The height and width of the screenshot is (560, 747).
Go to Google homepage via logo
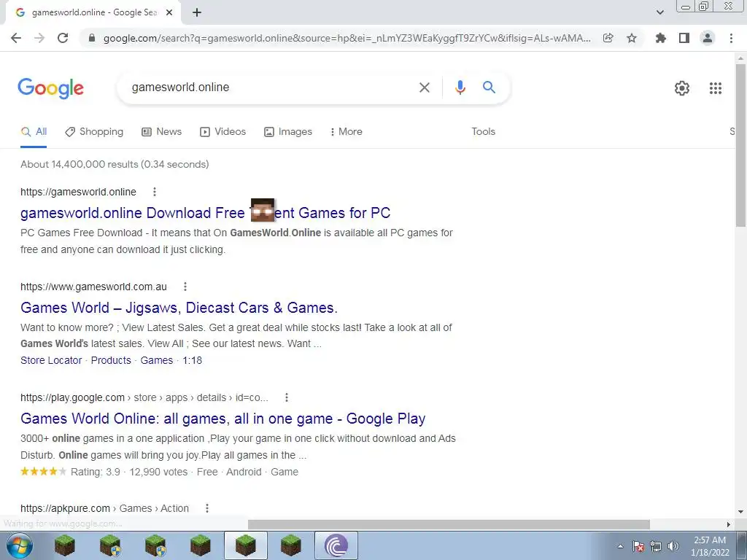[x=50, y=88]
